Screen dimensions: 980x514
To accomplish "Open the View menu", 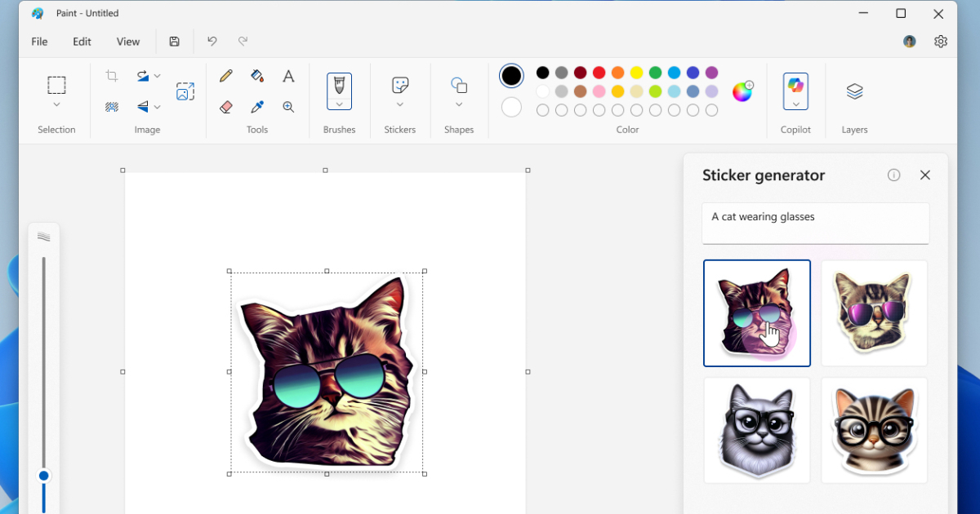I will [128, 42].
